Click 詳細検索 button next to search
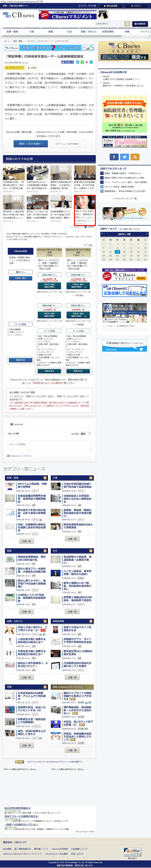151x868 pixels. 140,24
